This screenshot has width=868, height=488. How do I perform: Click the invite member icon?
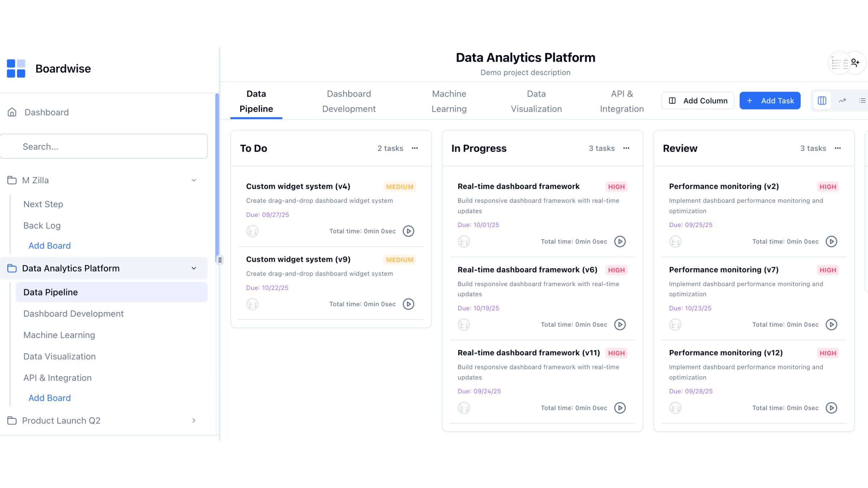855,63
